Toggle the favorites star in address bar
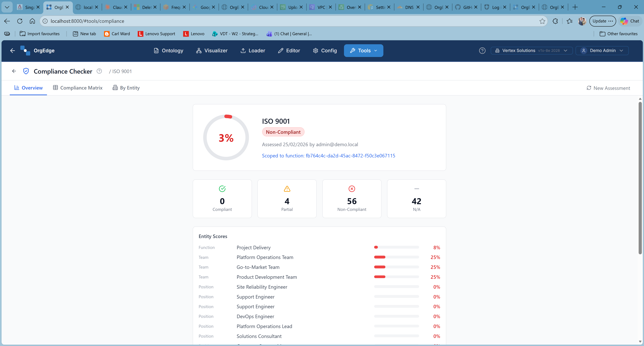Viewport: 644px width, 346px height. pyautogui.click(x=542, y=21)
